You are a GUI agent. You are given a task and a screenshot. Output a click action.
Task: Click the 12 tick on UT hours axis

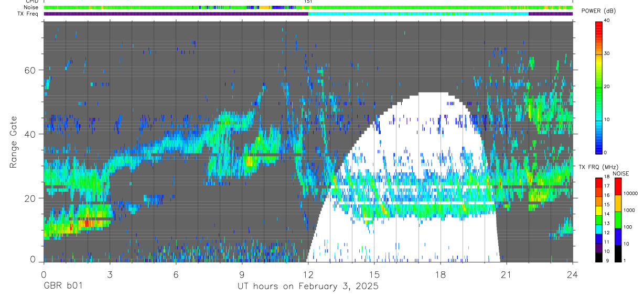pyautogui.click(x=308, y=274)
